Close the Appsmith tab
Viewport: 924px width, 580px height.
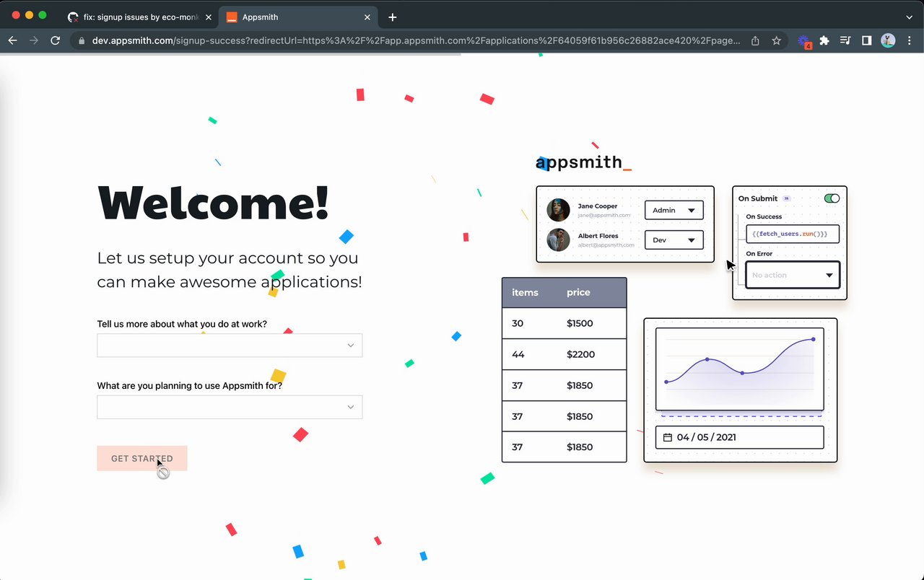367,17
